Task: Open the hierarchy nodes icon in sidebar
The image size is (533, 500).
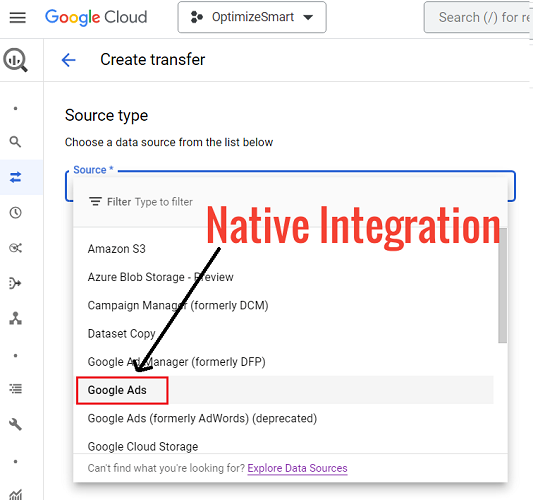Action: [x=15, y=318]
